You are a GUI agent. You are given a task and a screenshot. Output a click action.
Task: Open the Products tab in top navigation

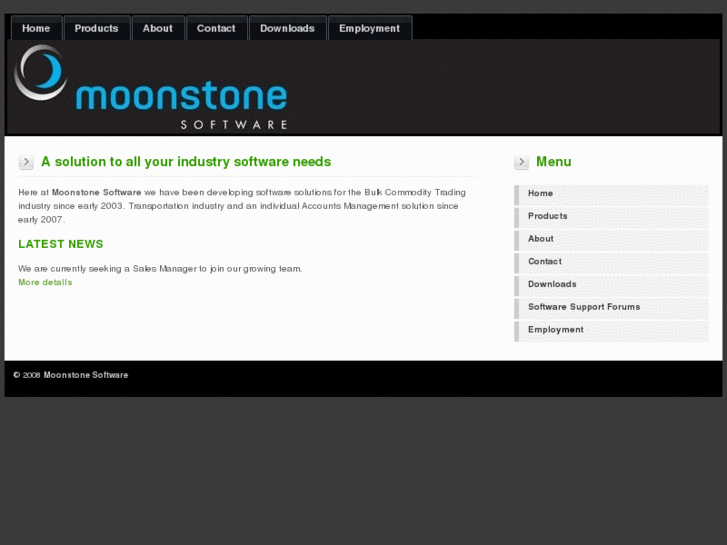pos(96,28)
